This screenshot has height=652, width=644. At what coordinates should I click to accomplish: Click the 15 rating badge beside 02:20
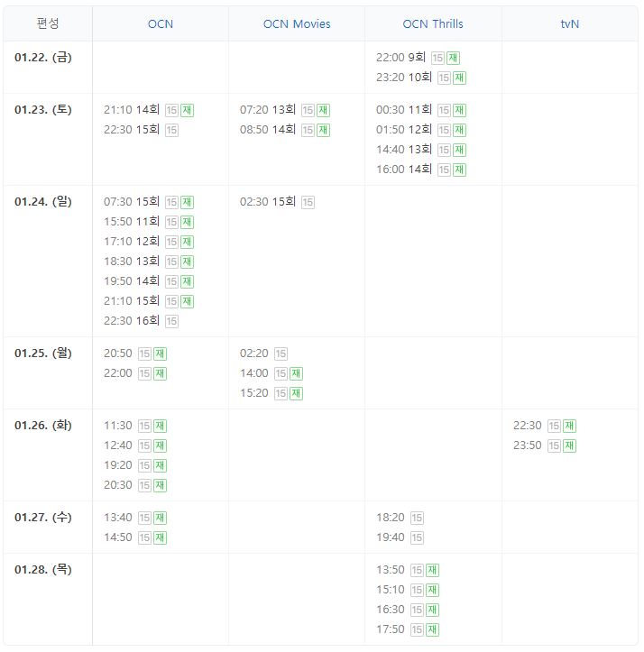click(281, 354)
